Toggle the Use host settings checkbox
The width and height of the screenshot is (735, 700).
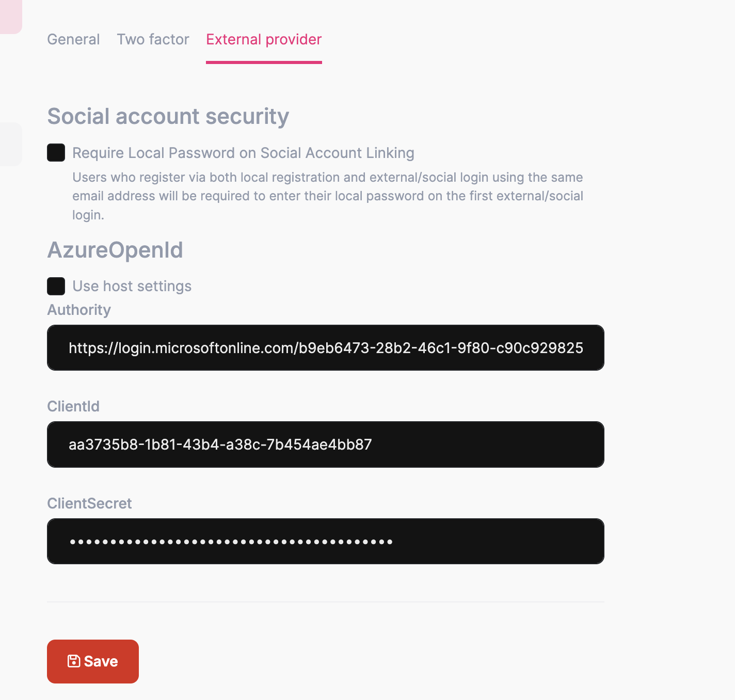(56, 286)
